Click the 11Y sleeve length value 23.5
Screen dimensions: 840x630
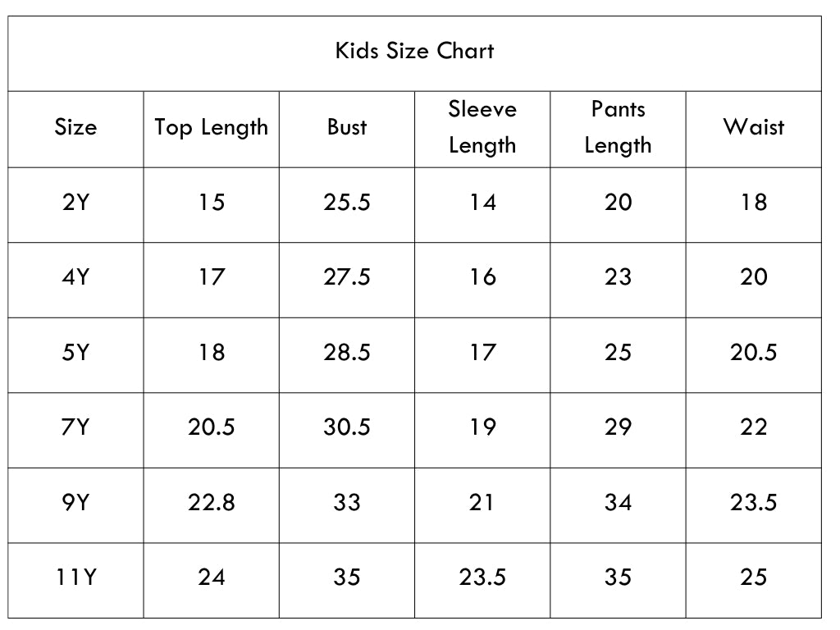482,577
